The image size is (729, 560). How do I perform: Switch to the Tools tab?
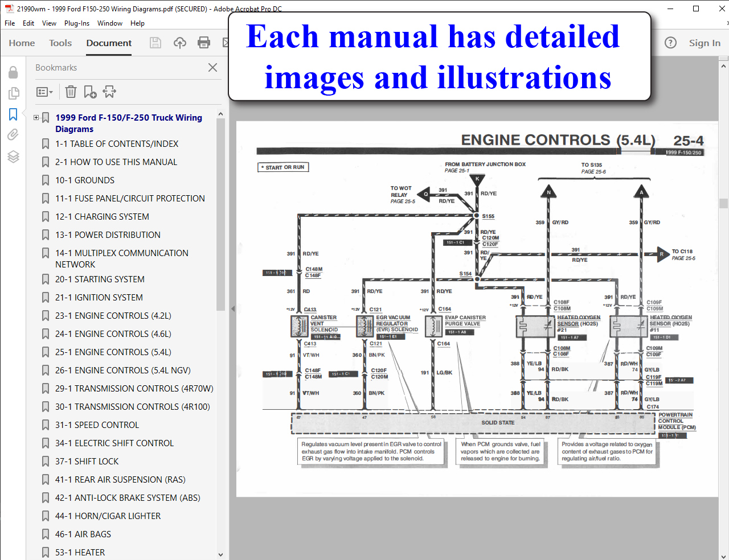pyautogui.click(x=60, y=43)
